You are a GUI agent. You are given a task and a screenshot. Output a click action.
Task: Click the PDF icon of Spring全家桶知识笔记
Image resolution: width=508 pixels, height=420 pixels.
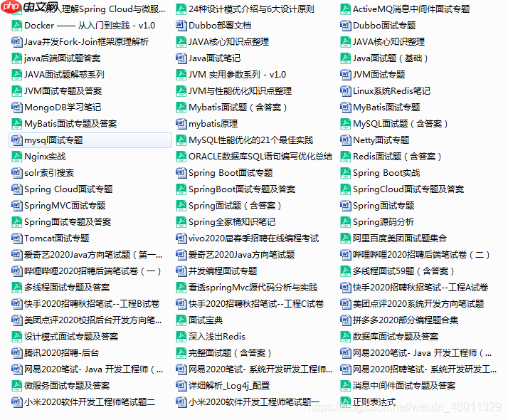(181, 222)
